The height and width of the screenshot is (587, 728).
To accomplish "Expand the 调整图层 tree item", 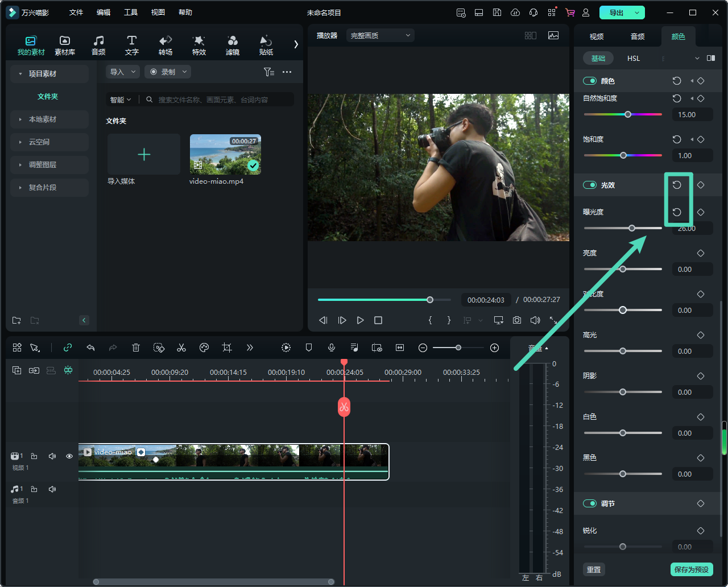I will click(x=49, y=165).
